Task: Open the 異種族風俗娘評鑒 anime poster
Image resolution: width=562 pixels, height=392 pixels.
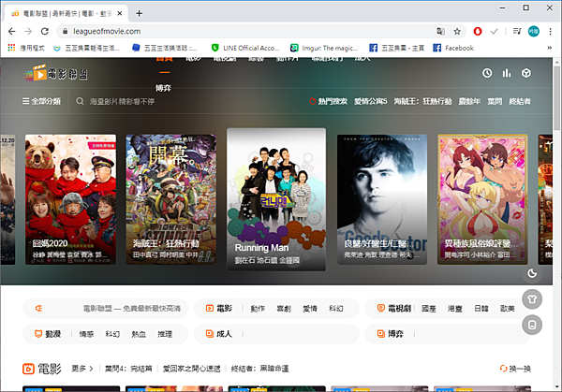Action: click(x=482, y=199)
